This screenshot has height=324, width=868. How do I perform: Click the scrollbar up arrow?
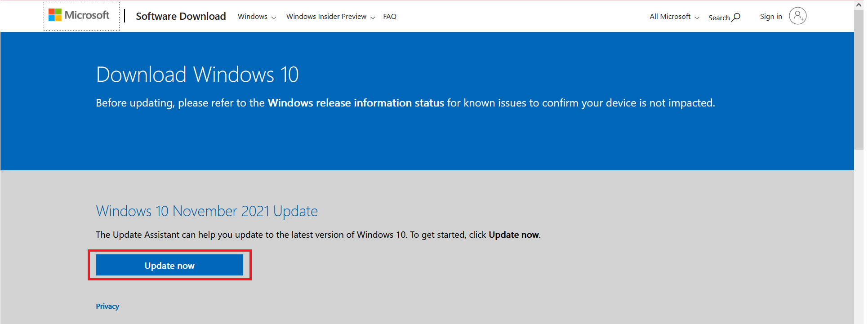coord(859,4)
